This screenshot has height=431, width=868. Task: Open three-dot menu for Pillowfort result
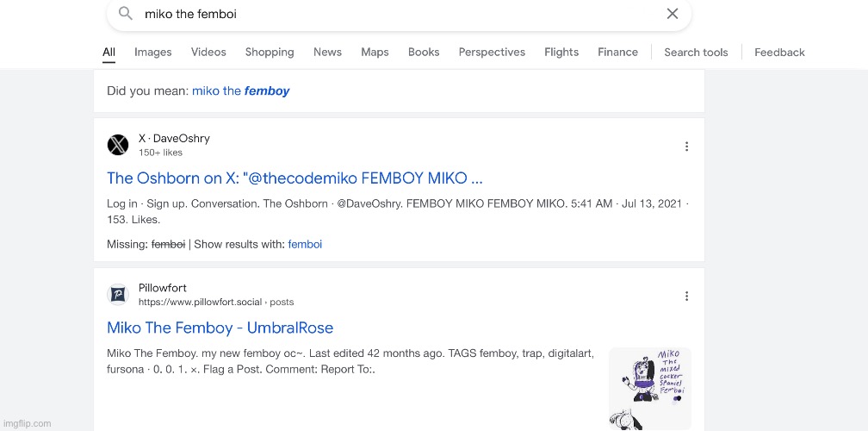686,297
